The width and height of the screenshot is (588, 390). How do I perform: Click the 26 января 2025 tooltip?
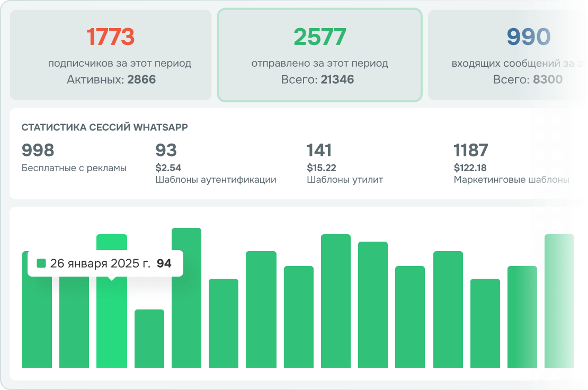(105, 263)
